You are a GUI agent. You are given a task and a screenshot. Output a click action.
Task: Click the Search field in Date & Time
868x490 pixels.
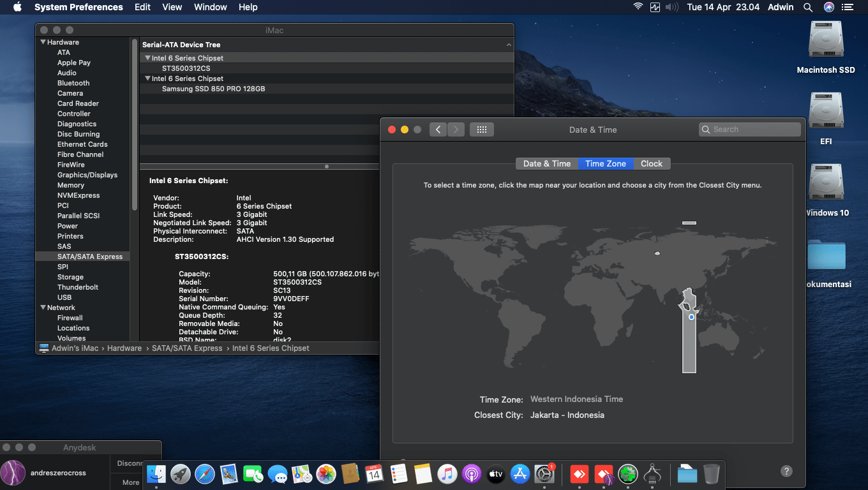[x=750, y=130]
